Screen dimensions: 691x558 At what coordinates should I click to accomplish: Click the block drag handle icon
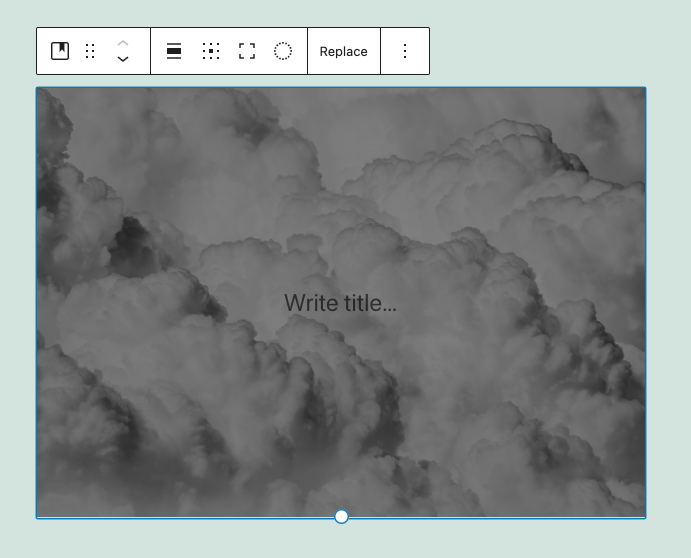point(90,51)
